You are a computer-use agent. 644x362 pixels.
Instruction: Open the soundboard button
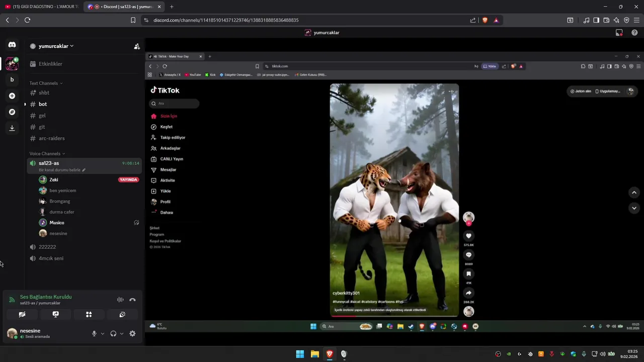[122, 314]
